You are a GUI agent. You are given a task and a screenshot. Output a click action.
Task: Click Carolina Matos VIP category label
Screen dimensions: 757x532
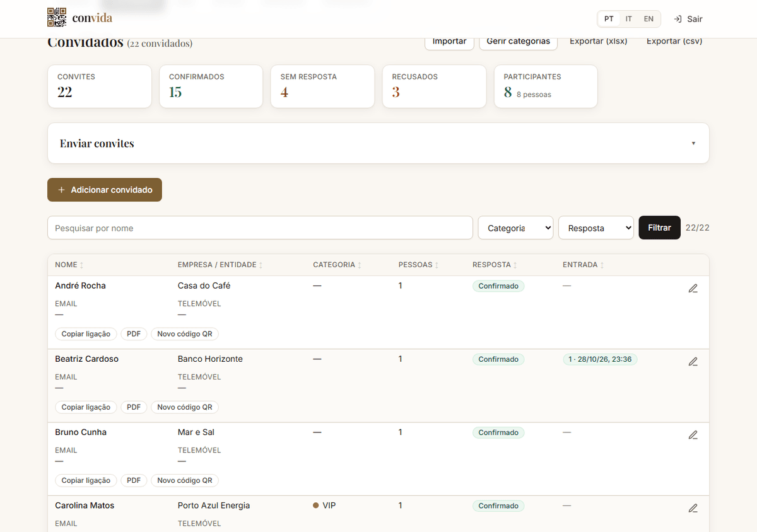tap(324, 506)
